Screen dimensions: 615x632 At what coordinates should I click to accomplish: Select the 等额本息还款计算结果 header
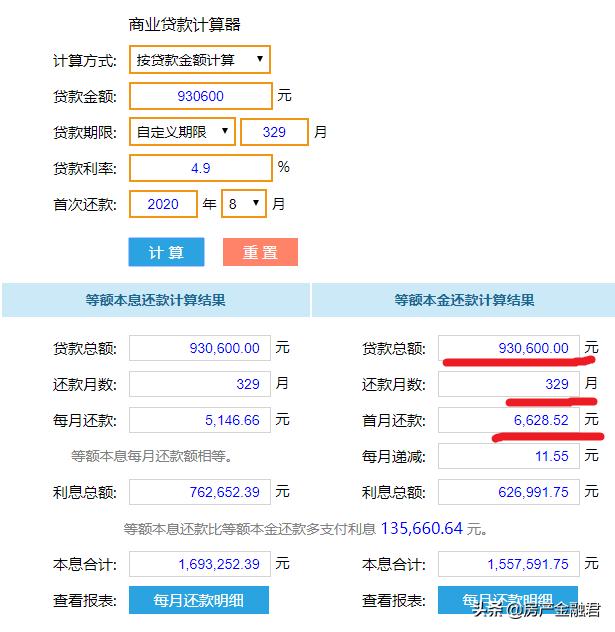pyautogui.click(x=155, y=300)
